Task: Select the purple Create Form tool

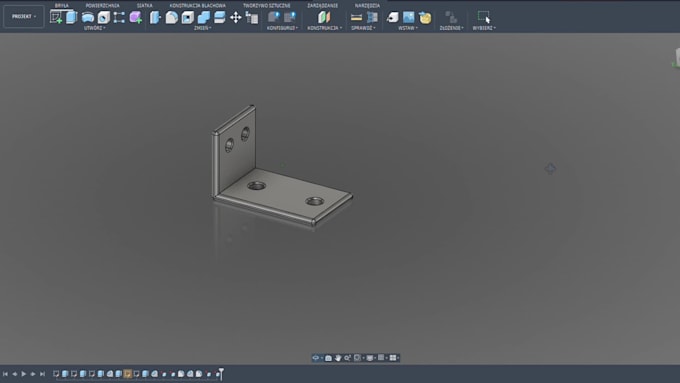Action: (x=136, y=17)
